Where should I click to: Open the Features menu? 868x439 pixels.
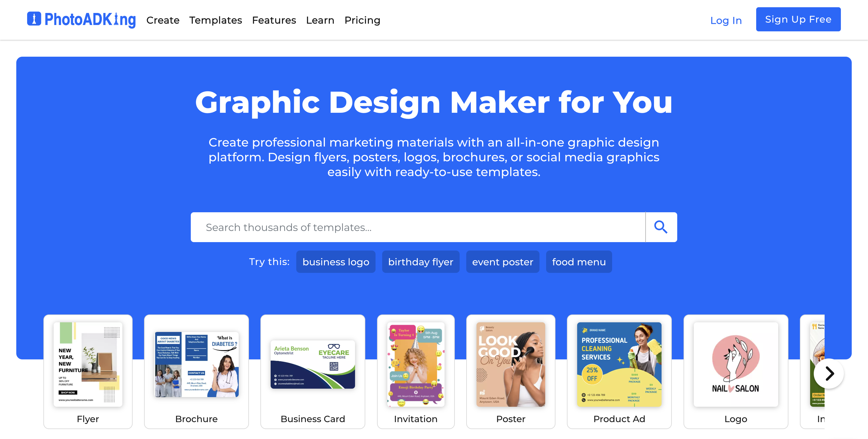click(x=274, y=20)
